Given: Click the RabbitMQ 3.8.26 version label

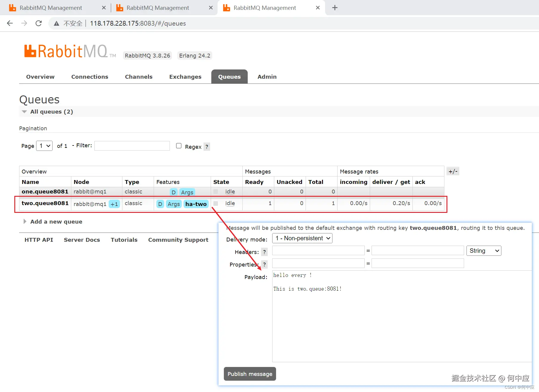Looking at the screenshot, I should point(147,55).
